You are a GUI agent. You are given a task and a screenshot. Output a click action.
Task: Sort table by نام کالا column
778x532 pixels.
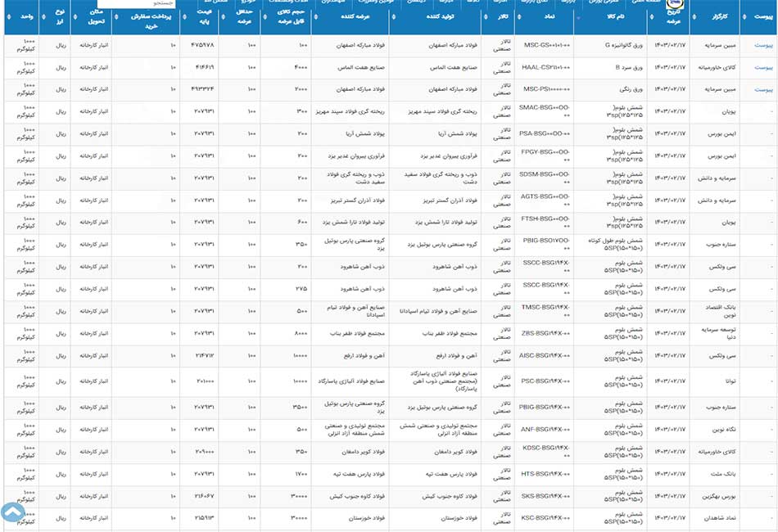click(x=610, y=17)
